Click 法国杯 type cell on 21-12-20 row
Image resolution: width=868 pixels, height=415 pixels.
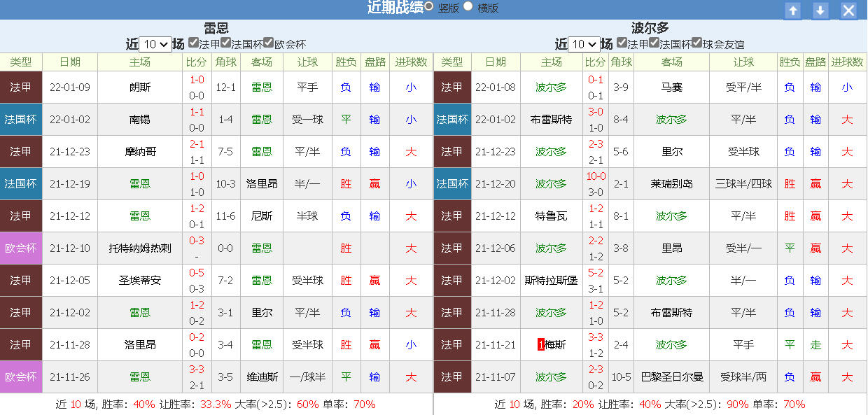click(452, 184)
